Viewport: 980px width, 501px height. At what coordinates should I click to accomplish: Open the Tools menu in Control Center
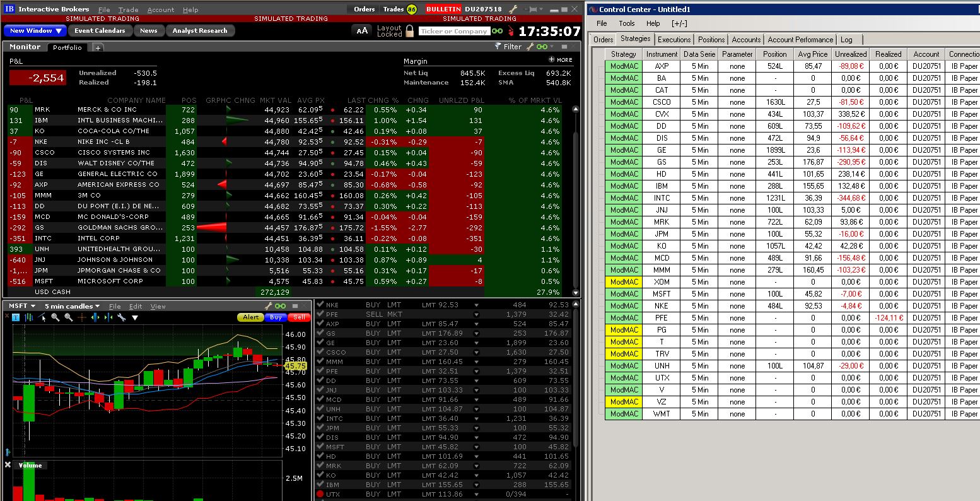pyautogui.click(x=627, y=23)
